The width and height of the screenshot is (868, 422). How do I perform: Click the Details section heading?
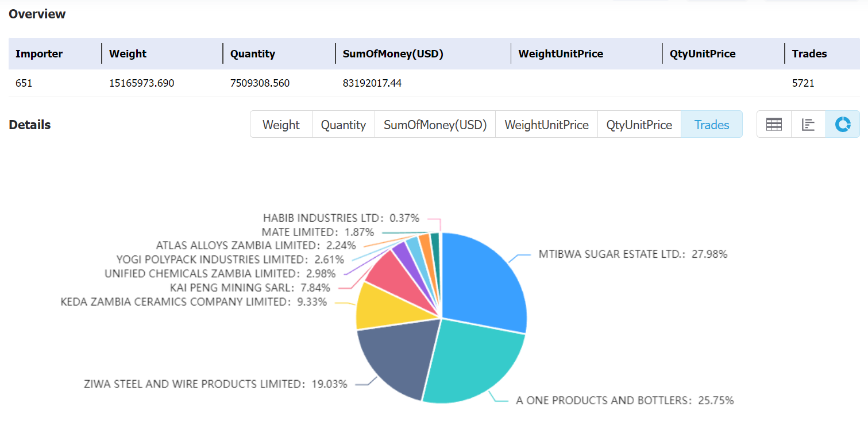pyautogui.click(x=30, y=125)
